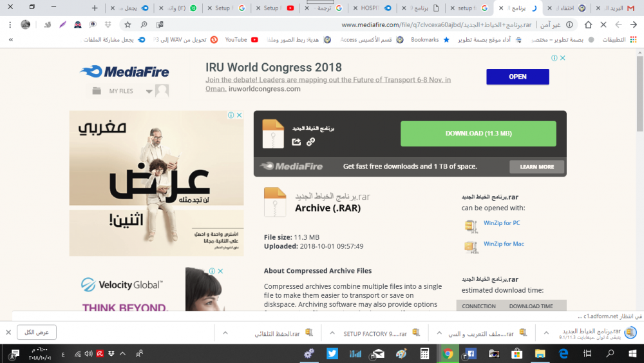Viewport: 644px width, 363px height.
Task: Open the WAV conversion bookmark
Action: [x=185, y=40]
